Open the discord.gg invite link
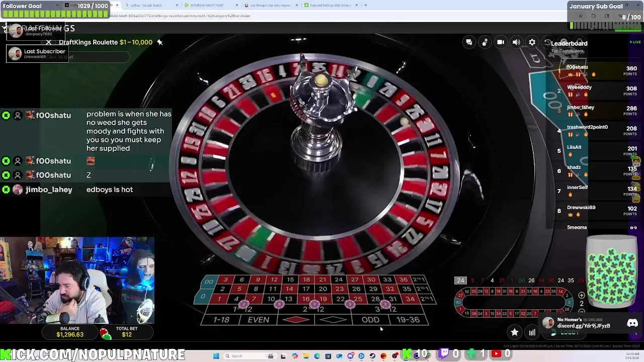This screenshot has height=362, width=644. [584, 326]
